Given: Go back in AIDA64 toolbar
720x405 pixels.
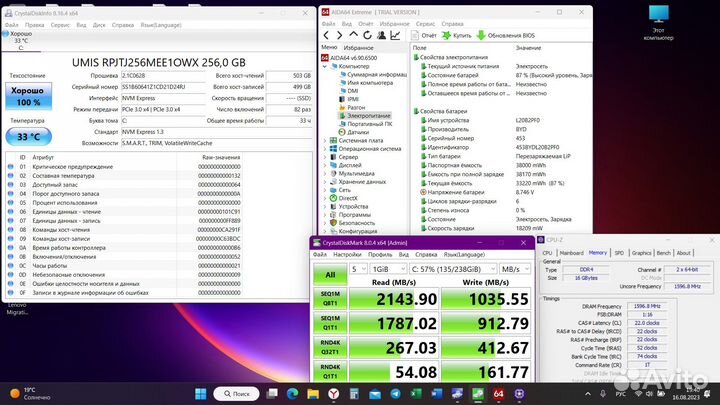Looking at the screenshot, I should coord(326,35).
